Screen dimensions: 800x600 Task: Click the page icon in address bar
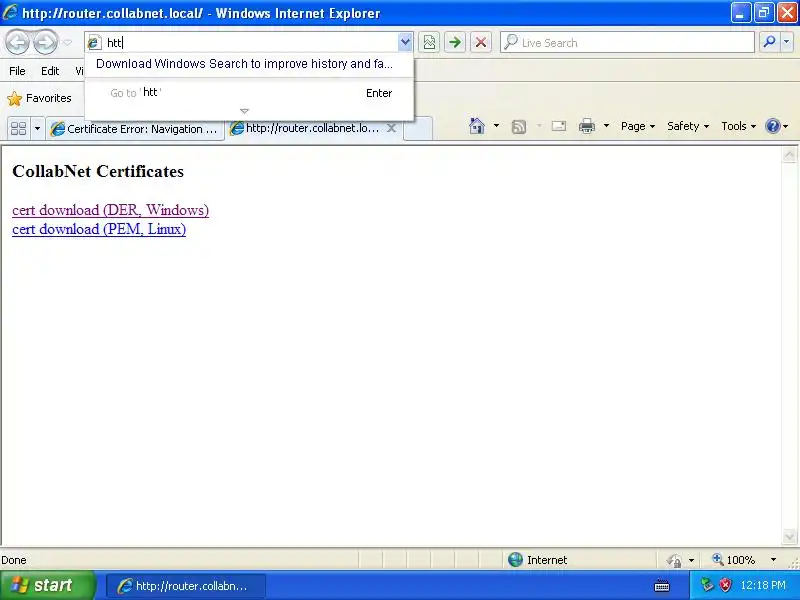pyautogui.click(x=94, y=43)
